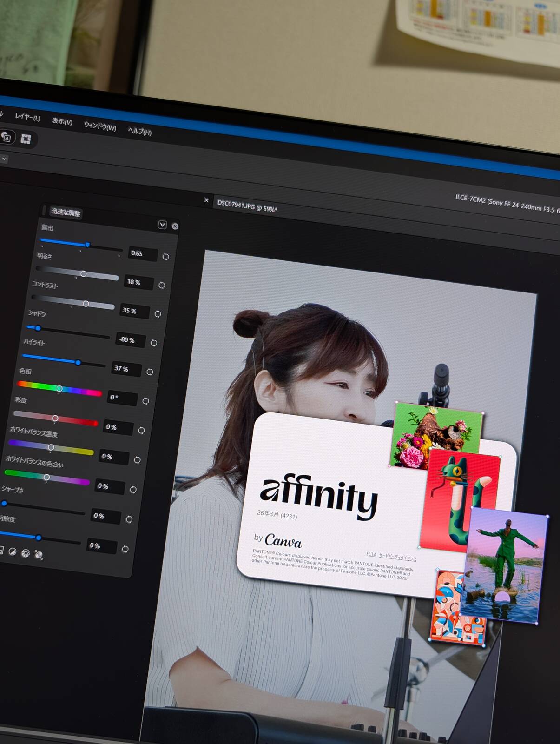Select the DSC07941.JPG document tab

point(247,206)
